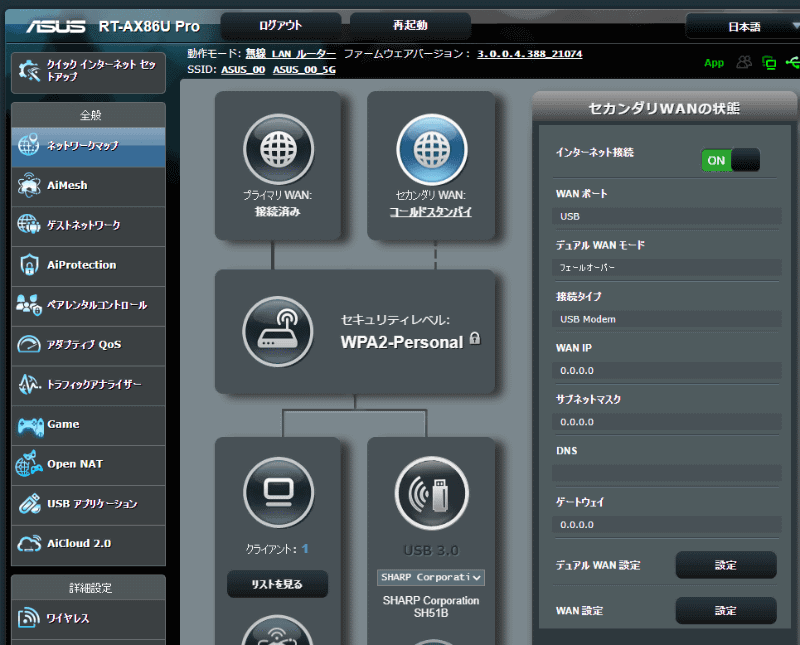Viewport: 800px width, 645px height.
Task: Click the Traffic Analyzer waveform icon
Action: pos(29,384)
